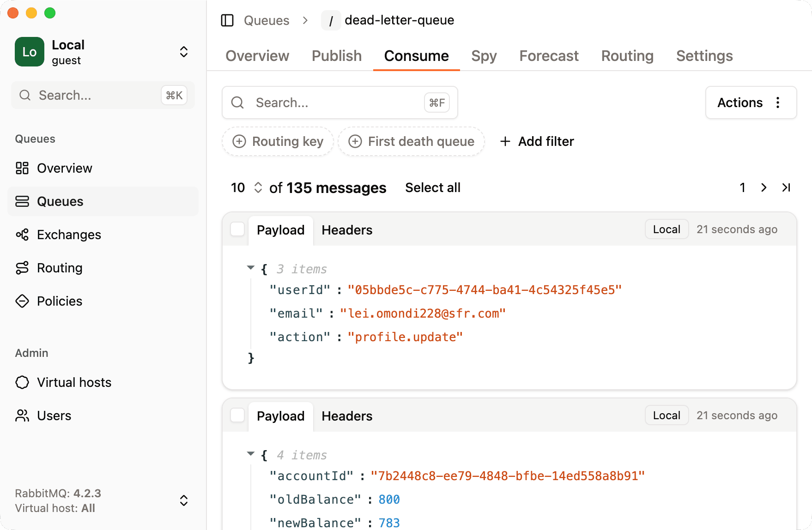Open the message search magnifier
812x530 pixels.
(237, 102)
